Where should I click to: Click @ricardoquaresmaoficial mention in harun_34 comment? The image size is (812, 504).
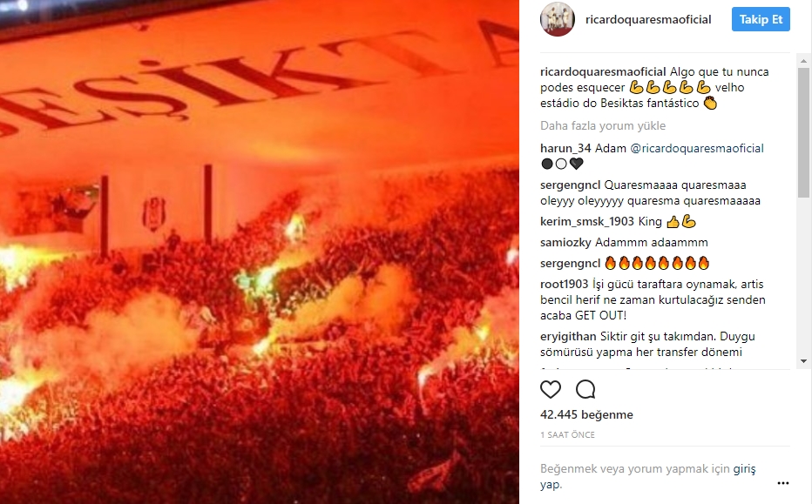click(x=697, y=149)
